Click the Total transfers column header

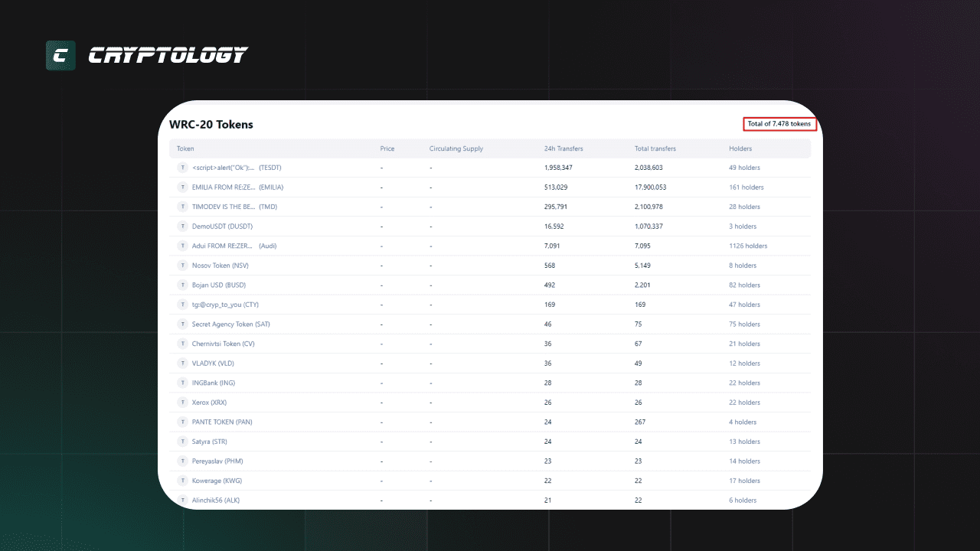point(655,148)
